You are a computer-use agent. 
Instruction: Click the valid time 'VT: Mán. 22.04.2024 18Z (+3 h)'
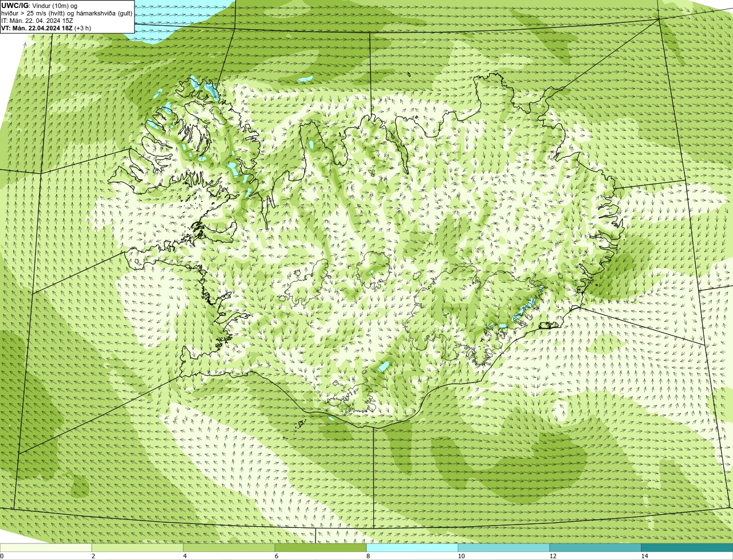pyautogui.click(x=46, y=28)
